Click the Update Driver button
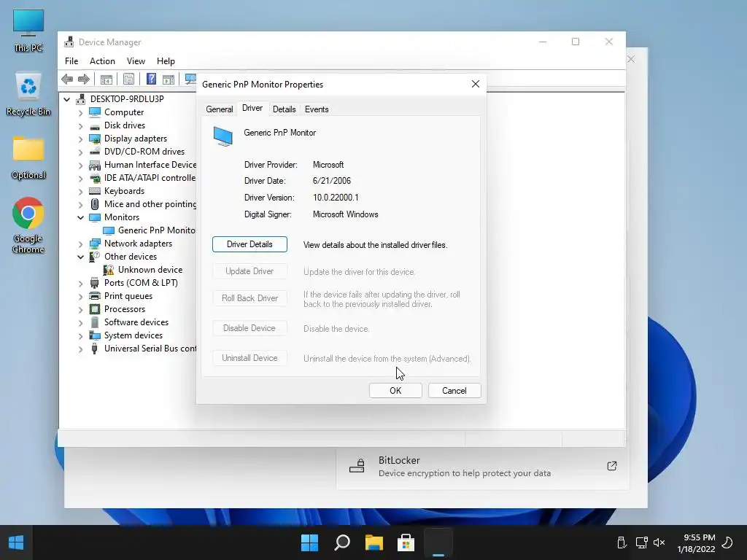This screenshot has width=747, height=560. point(249,271)
